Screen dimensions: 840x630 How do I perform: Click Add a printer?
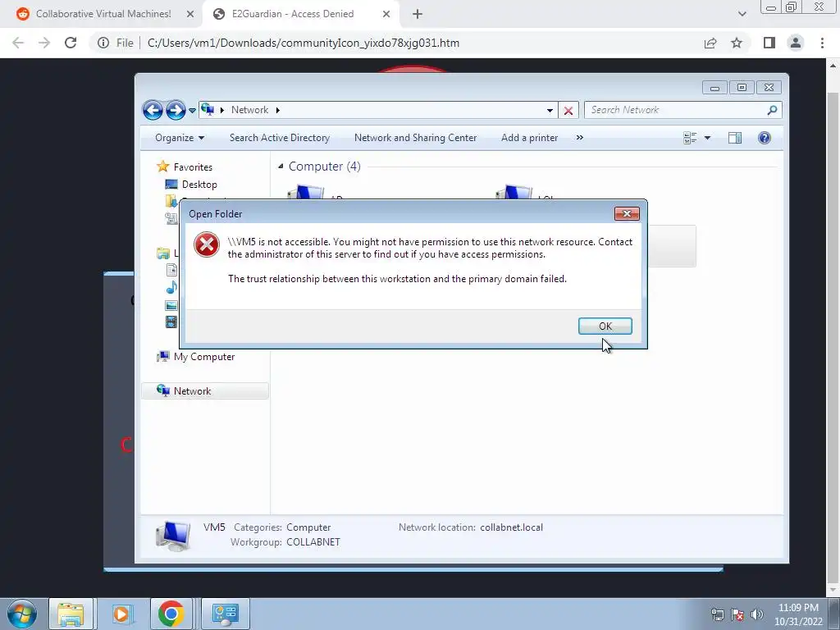(529, 138)
